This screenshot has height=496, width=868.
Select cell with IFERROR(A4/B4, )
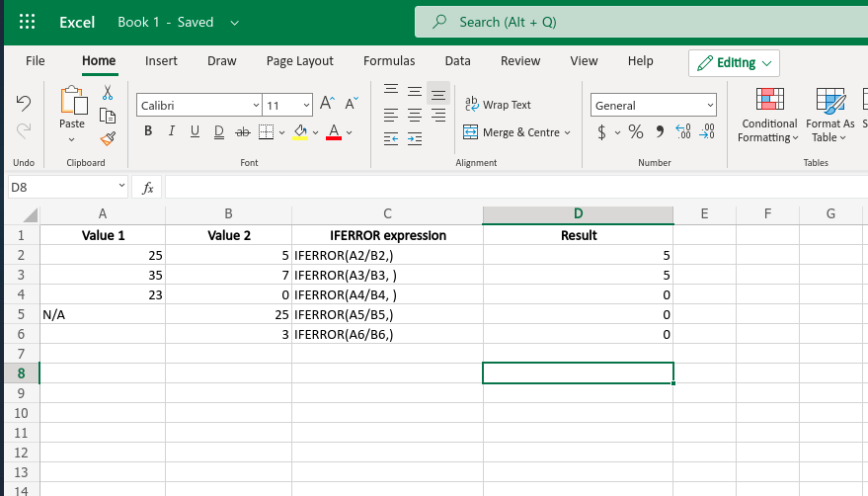click(387, 294)
